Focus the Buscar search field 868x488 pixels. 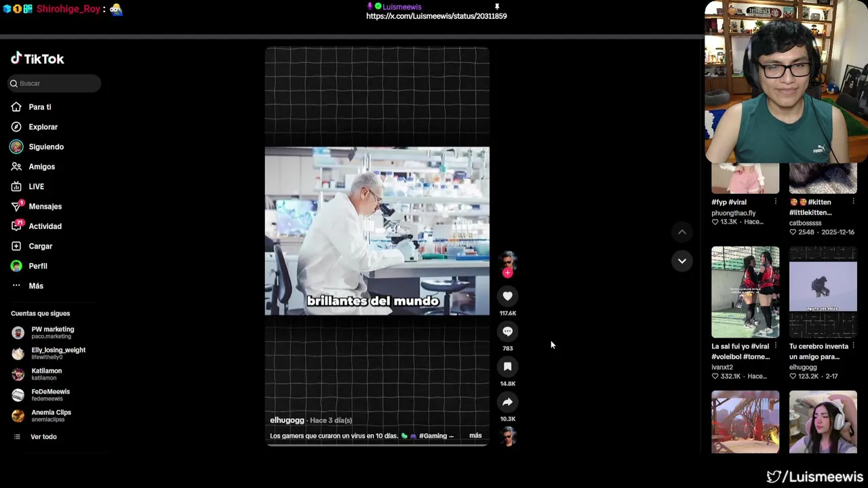tap(54, 83)
